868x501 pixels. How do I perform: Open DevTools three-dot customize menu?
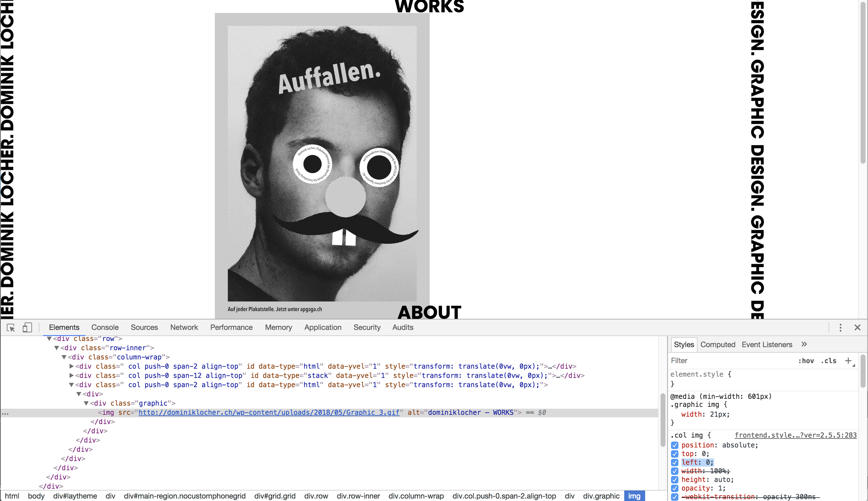(x=840, y=327)
